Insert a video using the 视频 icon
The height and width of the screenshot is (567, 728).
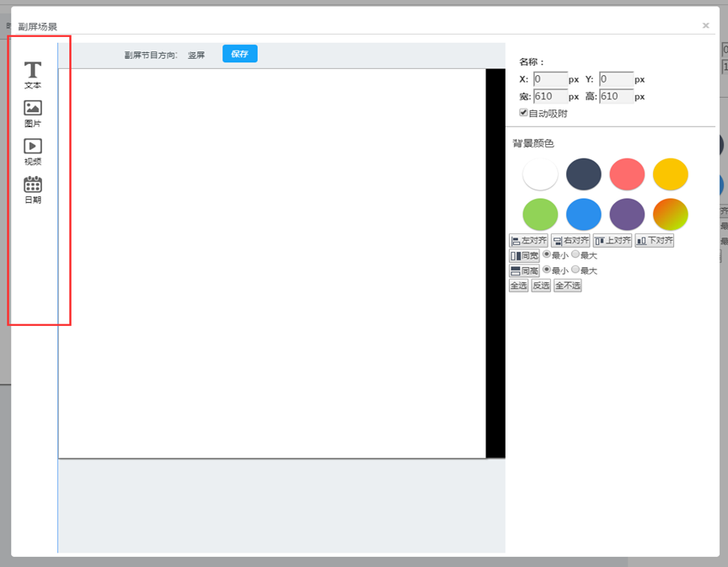[x=33, y=151]
